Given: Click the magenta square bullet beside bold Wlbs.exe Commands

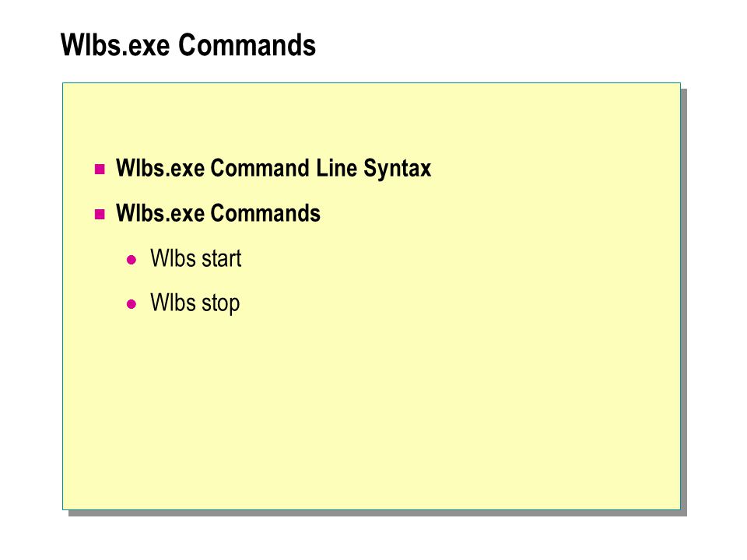Looking at the screenshot, I should pos(100,214).
